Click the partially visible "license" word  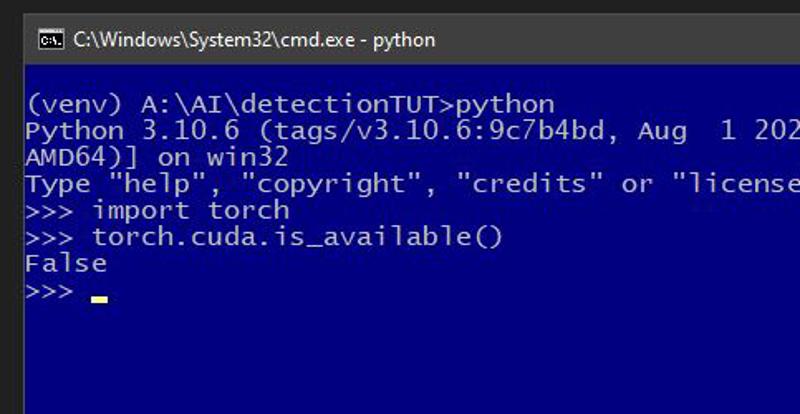point(736,184)
